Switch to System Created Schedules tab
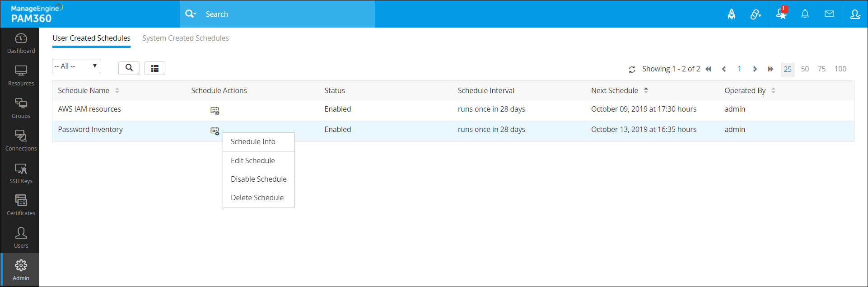This screenshot has width=868, height=287. click(x=185, y=38)
